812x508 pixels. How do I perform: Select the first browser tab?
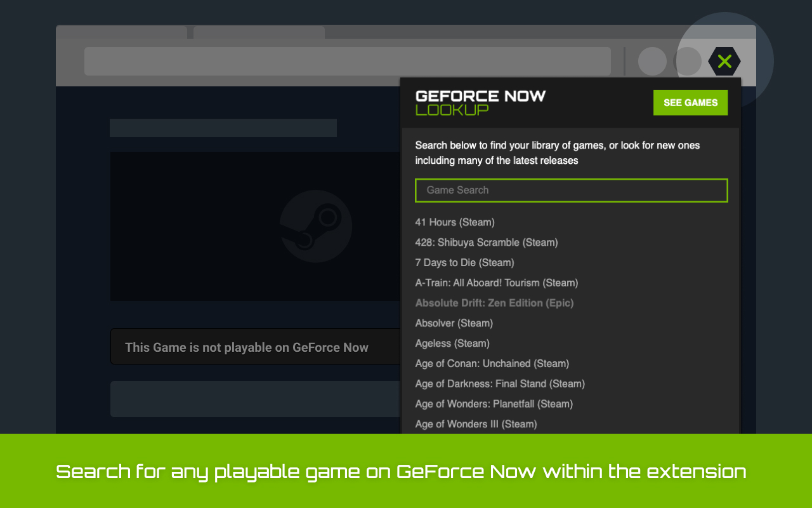coord(121,32)
